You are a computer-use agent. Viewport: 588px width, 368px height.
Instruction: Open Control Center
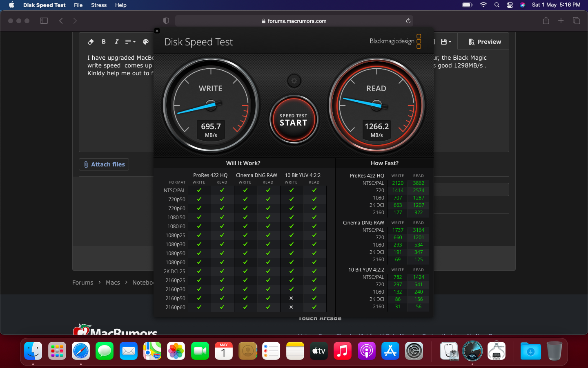pos(510,5)
